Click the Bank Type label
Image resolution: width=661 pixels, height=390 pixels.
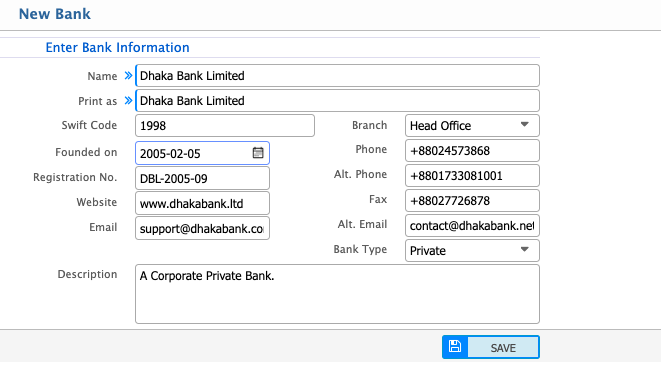click(x=360, y=249)
